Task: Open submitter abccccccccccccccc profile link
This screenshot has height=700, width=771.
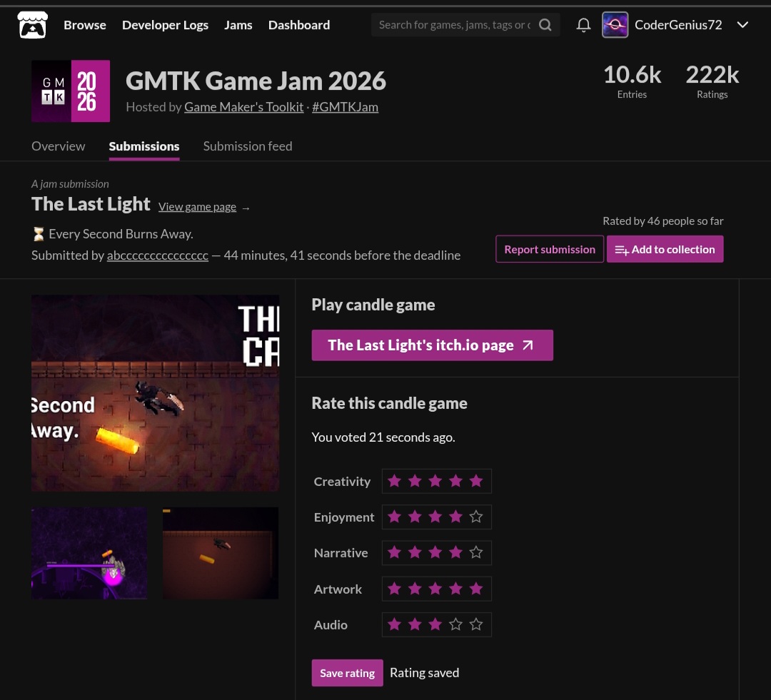Action: pos(158,255)
